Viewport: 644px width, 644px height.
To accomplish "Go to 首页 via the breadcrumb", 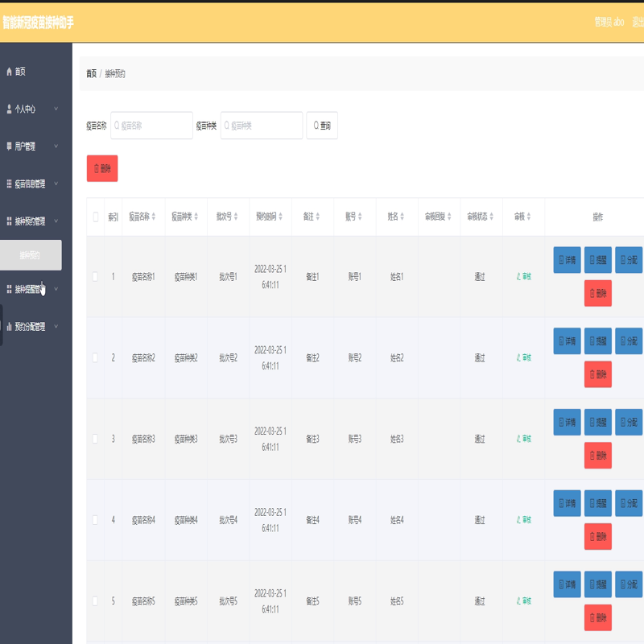I will (91, 73).
